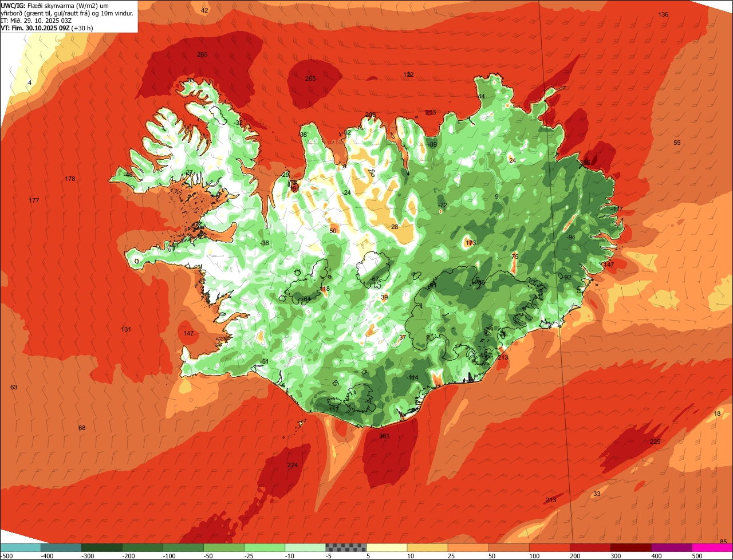Select the dark teal swatch between -400 and -300
The image size is (733, 560).
(61, 547)
